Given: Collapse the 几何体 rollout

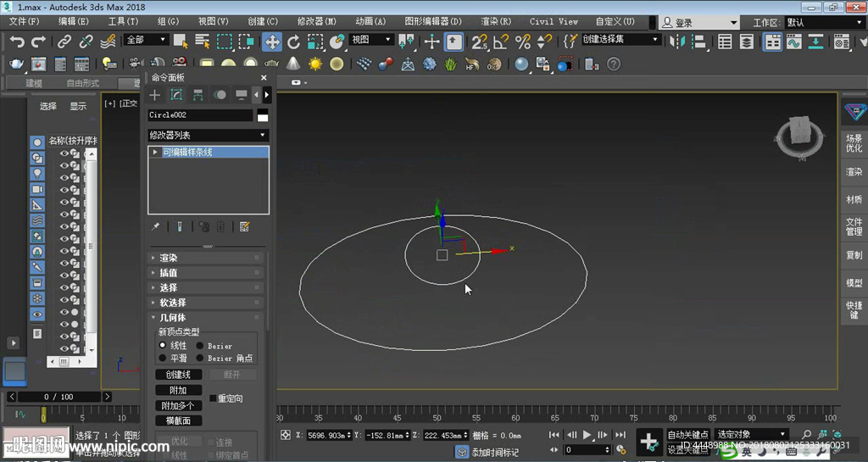Looking at the screenshot, I should tap(205, 318).
